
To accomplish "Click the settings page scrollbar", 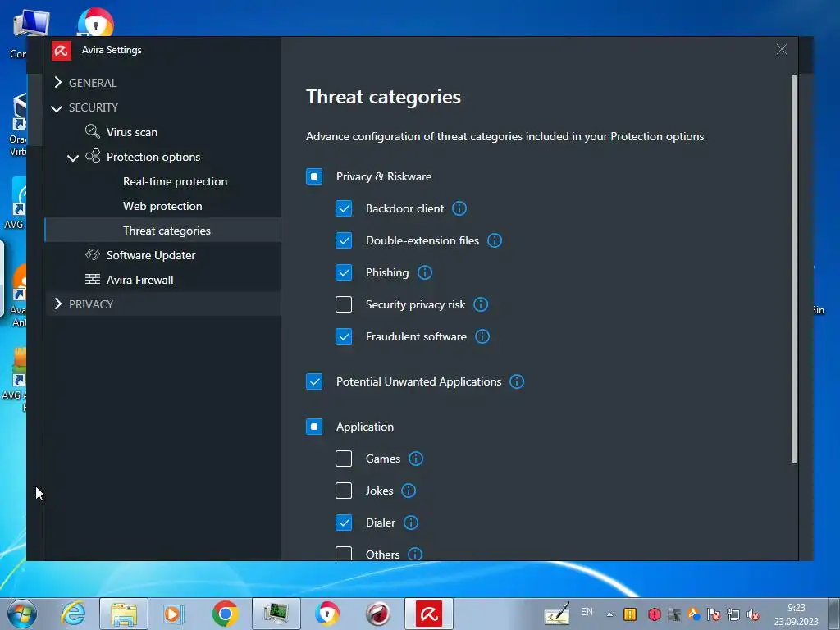I will click(x=794, y=269).
